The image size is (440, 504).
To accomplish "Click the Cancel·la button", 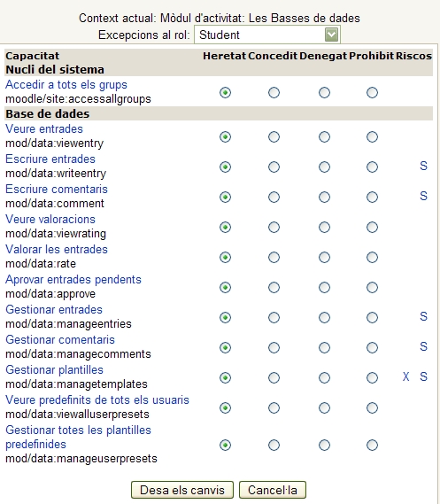I will click(x=273, y=490).
